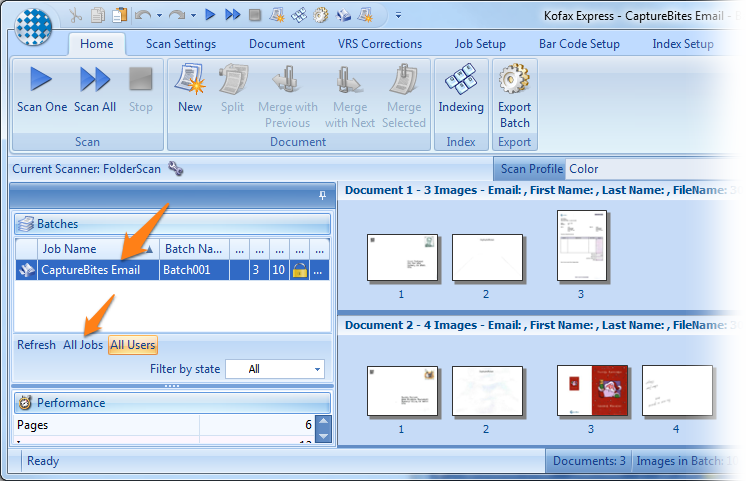Sort by the Batch Name column header
This screenshot has height=481, width=746.
tap(194, 249)
